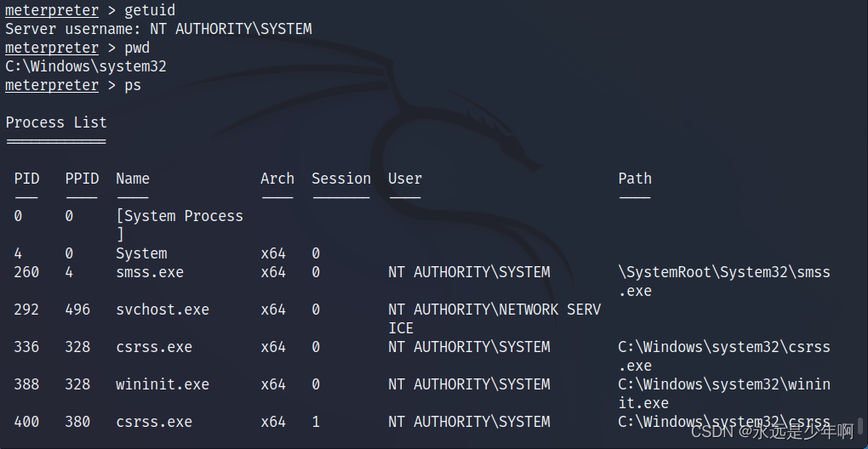The height and width of the screenshot is (449, 868).
Task: Select csrss.exe name in PID 400 row
Action: click(154, 422)
